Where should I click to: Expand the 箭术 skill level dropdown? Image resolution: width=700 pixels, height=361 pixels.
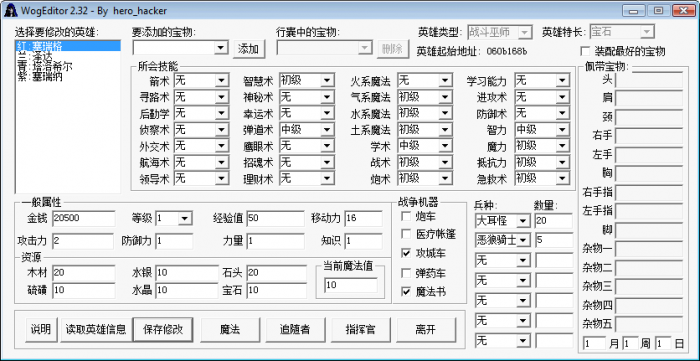pyautogui.click(x=222, y=81)
